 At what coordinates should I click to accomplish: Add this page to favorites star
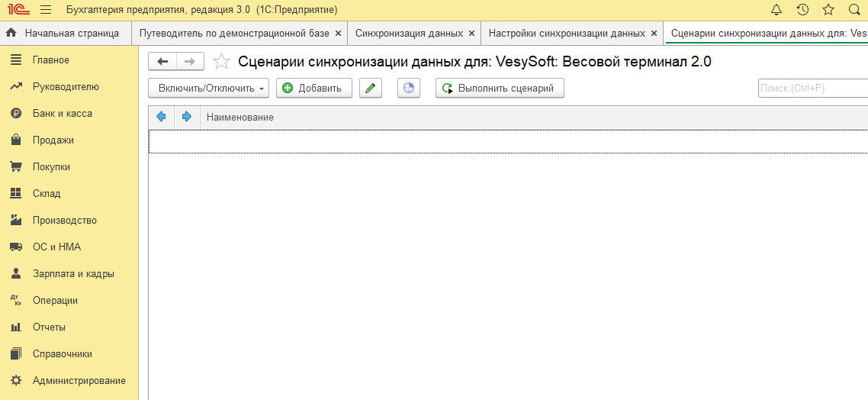[221, 62]
